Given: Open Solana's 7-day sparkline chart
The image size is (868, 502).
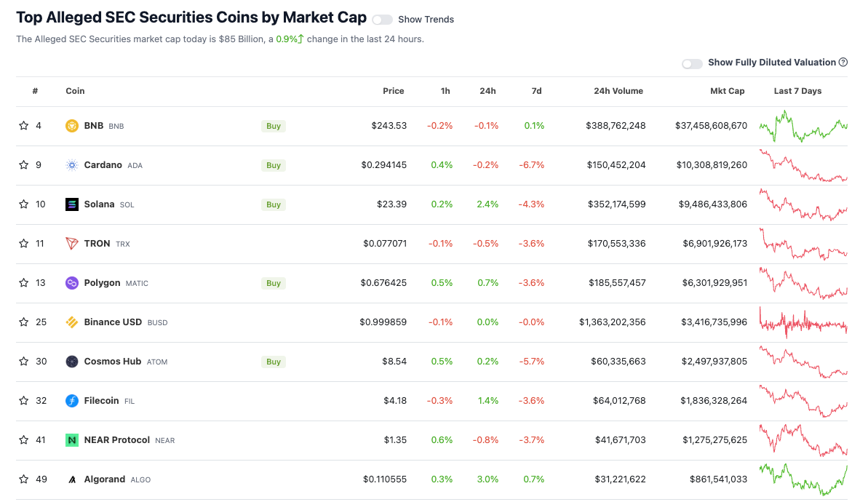Looking at the screenshot, I should [x=803, y=204].
